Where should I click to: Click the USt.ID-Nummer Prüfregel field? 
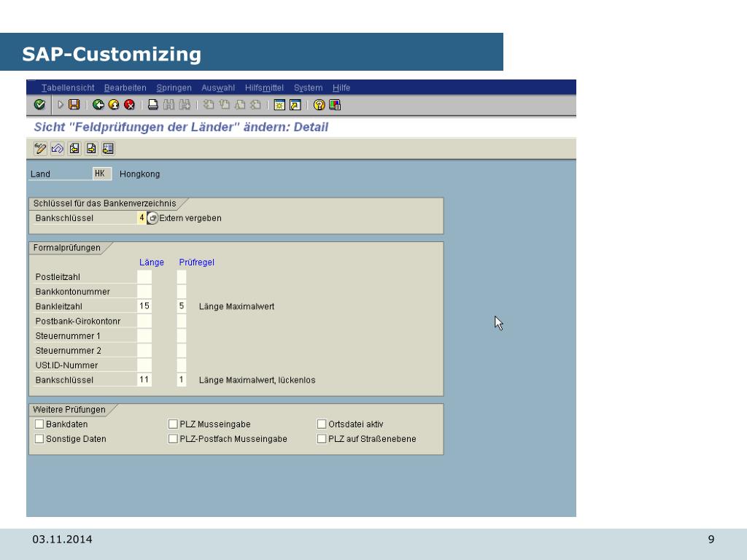(182, 365)
